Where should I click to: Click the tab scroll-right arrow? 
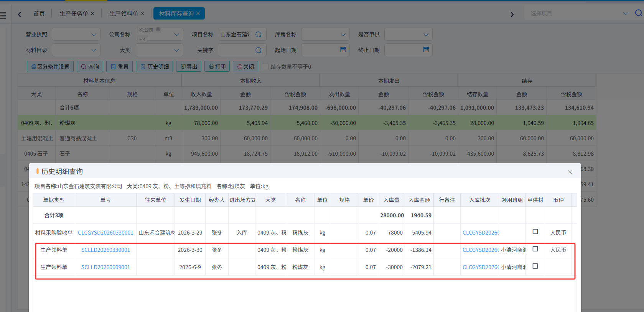[512, 14]
